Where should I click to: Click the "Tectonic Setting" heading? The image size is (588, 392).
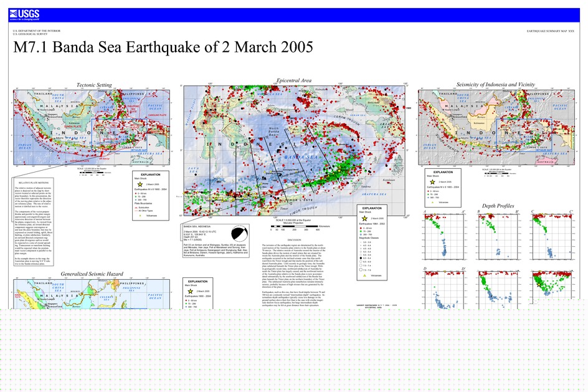coord(94,85)
